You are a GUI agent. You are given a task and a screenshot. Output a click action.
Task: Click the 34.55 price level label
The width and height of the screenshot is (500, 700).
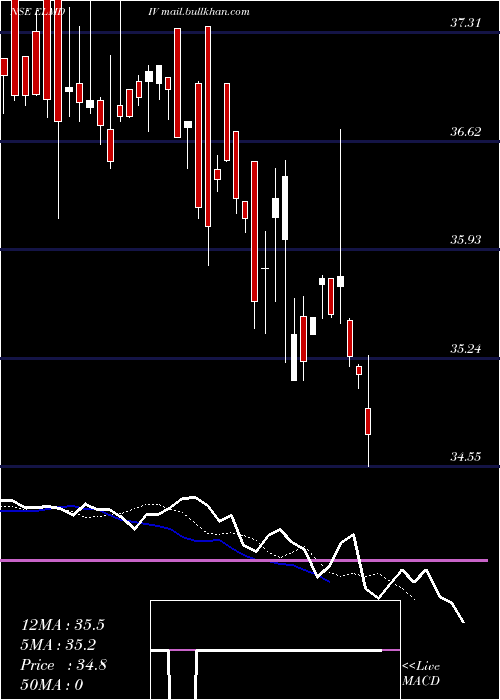465,457
